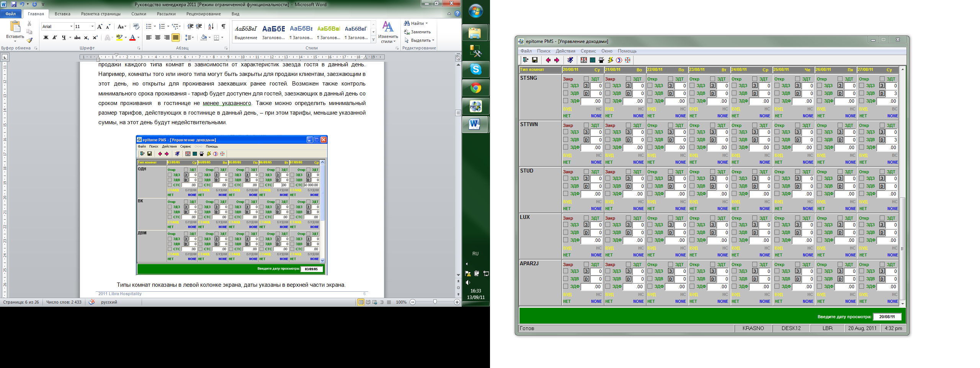Screen dimensions: 980x368
Task: Click the red numbered grid icon in epitome toolbar
Action: point(583,60)
